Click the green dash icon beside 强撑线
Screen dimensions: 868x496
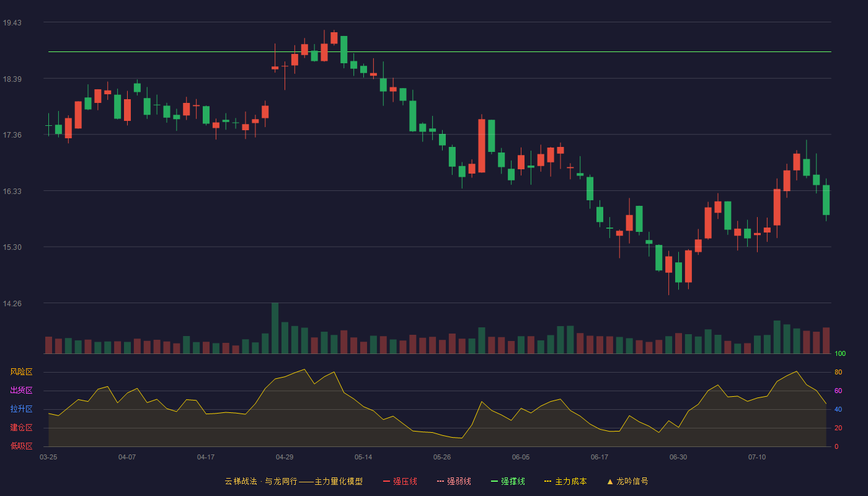(495, 481)
